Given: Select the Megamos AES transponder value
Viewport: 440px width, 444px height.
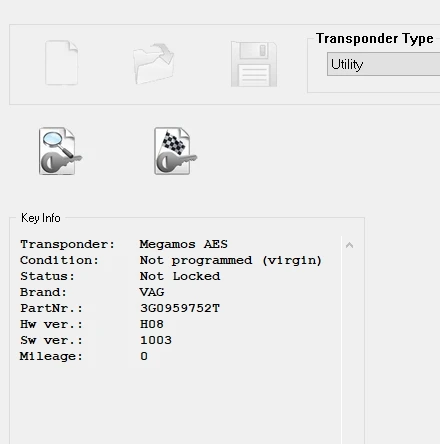Looking at the screenshot, I should 183,244.
